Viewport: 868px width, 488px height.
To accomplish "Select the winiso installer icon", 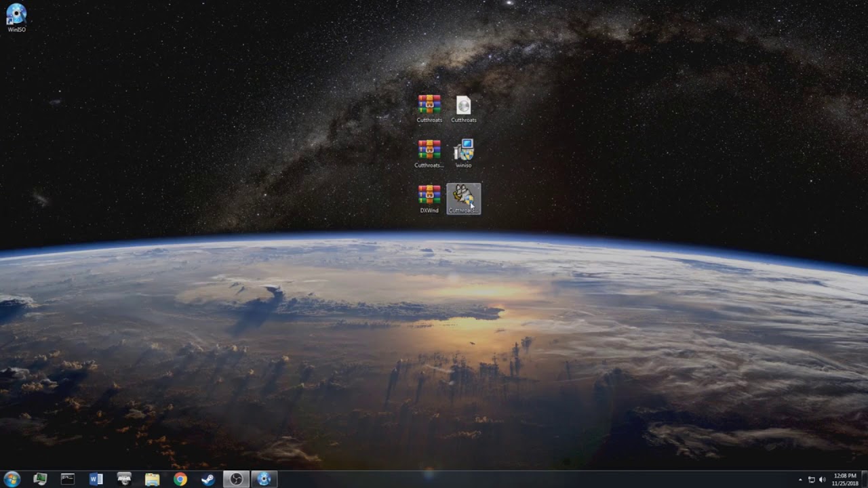I will pos(464,154).
